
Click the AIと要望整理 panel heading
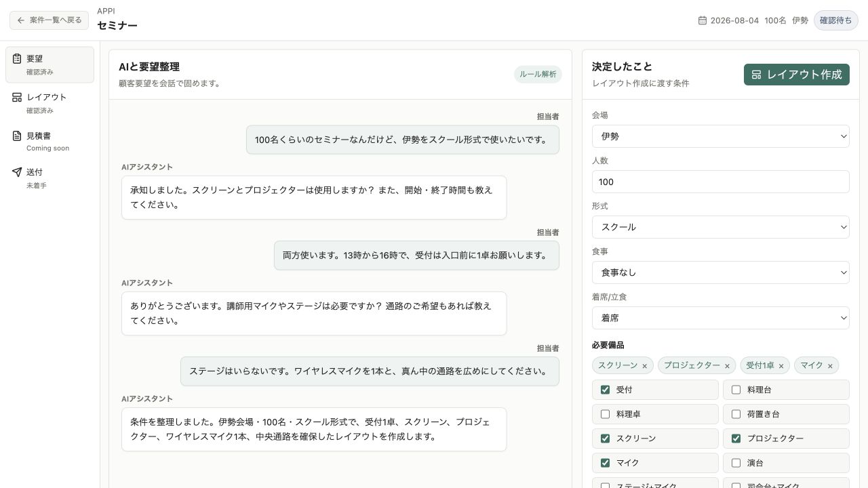tap(149, 66)
